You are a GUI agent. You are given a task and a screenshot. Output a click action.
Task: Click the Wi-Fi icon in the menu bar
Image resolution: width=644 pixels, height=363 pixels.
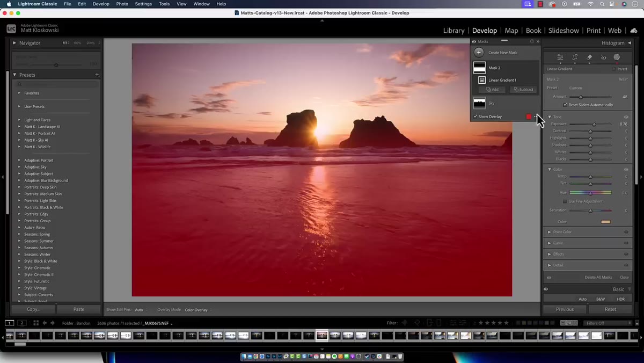tap(591, 4)
